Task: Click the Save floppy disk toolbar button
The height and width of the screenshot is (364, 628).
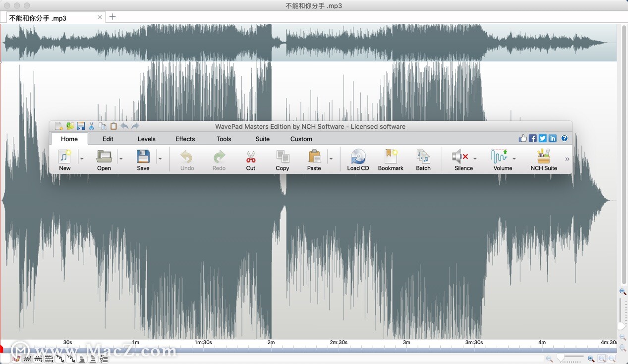Action: click(x=143, y=160)
